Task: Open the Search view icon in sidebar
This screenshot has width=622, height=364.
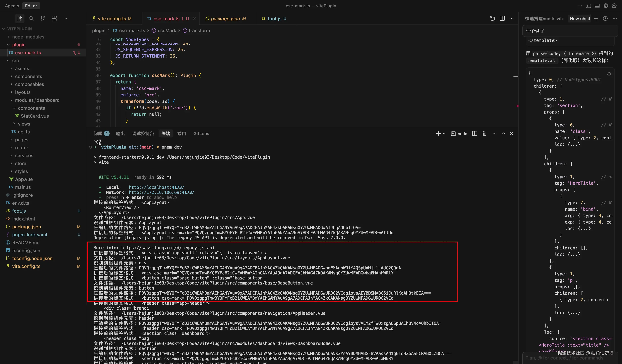Action: (x=31, y=19)
